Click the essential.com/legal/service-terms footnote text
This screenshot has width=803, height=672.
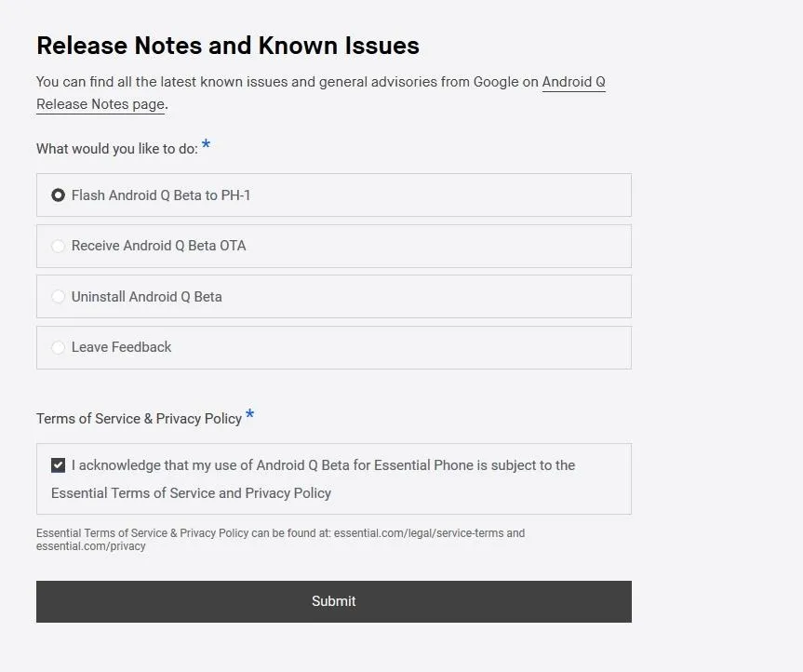[x=419, y=533]
